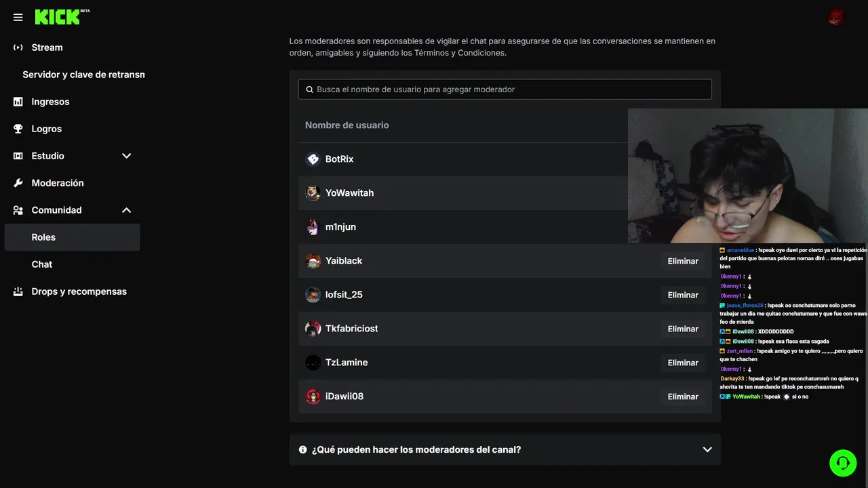
Task: Click the Moderación wrench icon
Action: [18, 183]
